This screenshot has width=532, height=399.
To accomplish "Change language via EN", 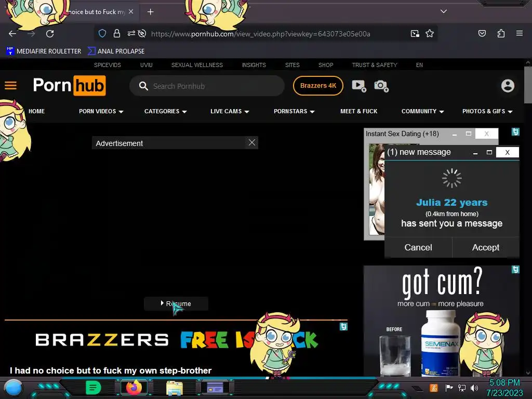I will (x=419, y=65).
